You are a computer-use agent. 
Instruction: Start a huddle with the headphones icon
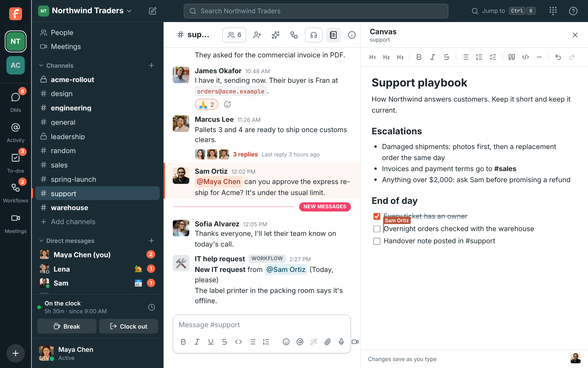click(x=314, y=35)
